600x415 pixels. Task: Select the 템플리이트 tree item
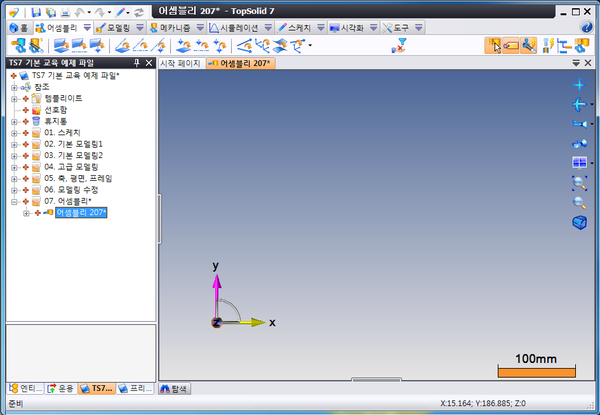(x=64, y=99)
